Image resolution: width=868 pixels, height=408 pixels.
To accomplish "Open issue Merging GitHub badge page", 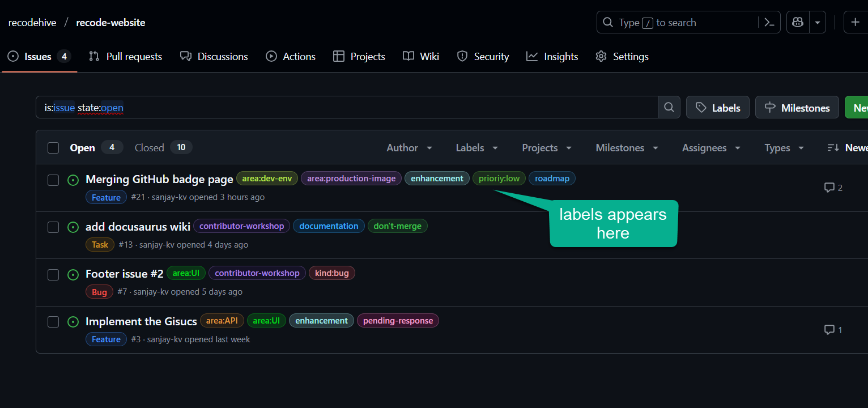I will (x=159, y=179).
